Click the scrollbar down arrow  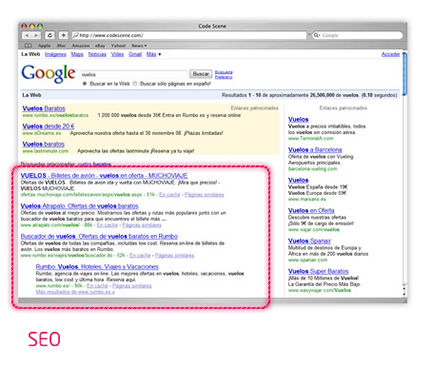404,294
